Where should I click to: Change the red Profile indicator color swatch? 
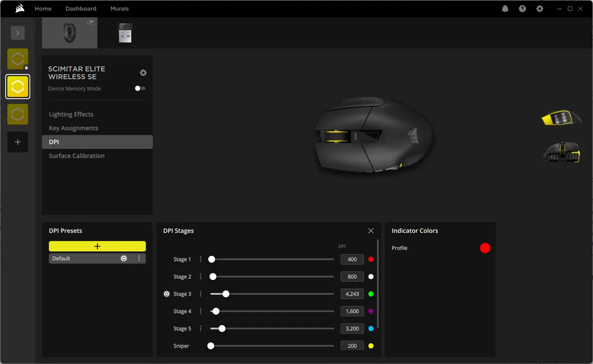point(485,248)
